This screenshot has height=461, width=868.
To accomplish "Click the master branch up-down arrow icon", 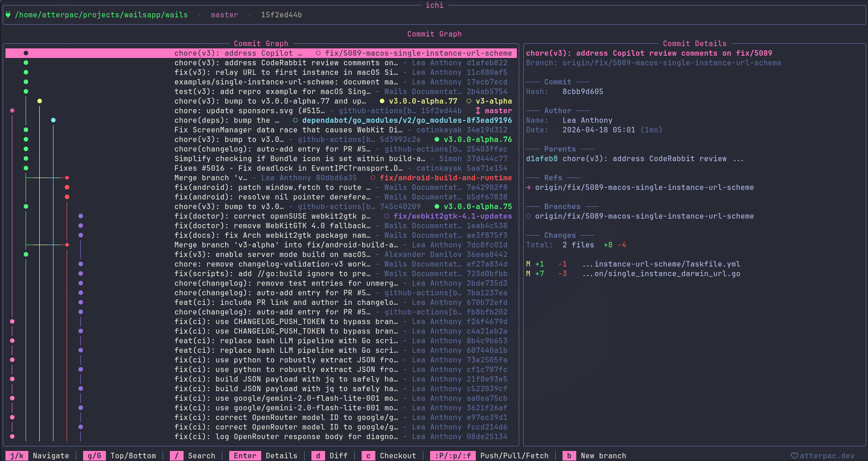I will pos(478,110).
